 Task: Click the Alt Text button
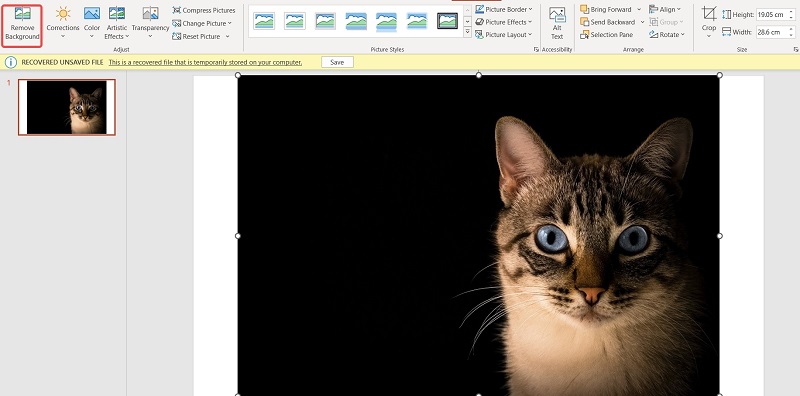(x=557, y=23)
